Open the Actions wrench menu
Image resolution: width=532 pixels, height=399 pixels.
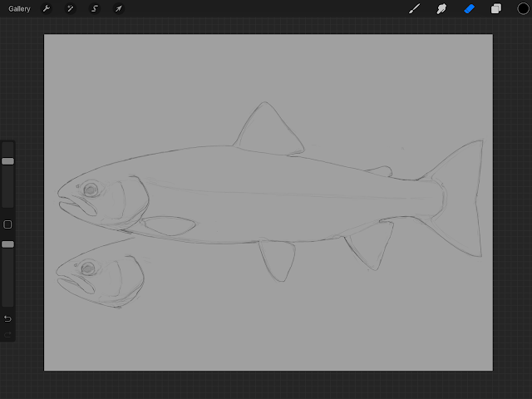[x=47, y=8]
